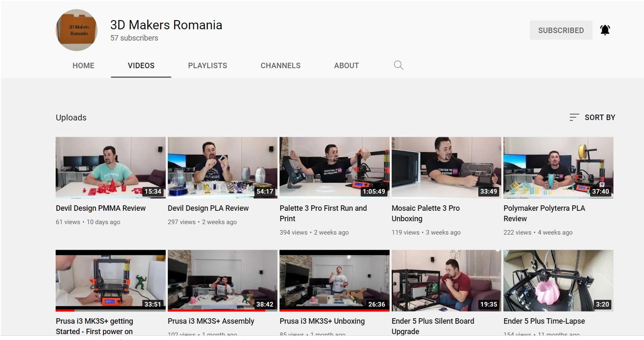Open the ABOUT tab
This screenshot has height=340, width=644.
coord(346,66)
